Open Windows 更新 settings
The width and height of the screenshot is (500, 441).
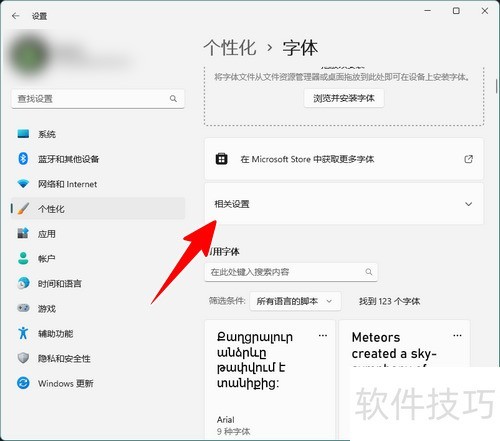98,383
